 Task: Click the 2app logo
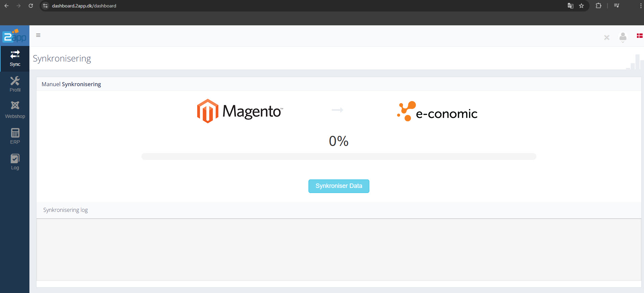(15, 36)
